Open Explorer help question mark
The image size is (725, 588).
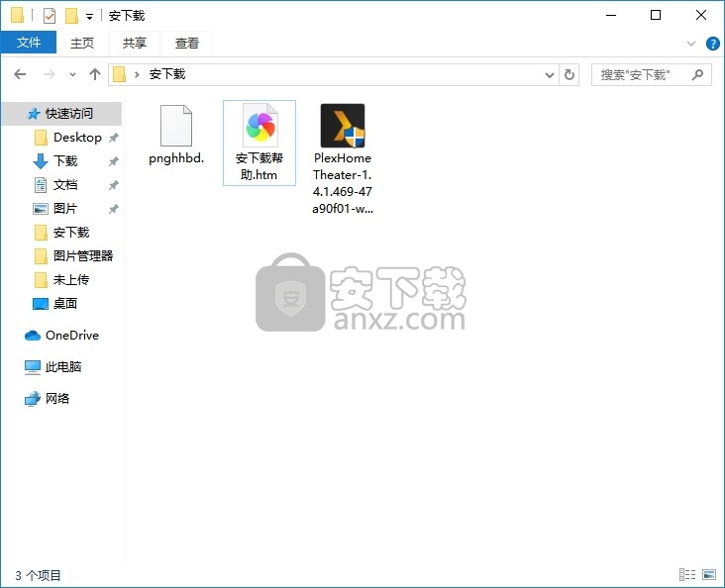tap(712, 44)
